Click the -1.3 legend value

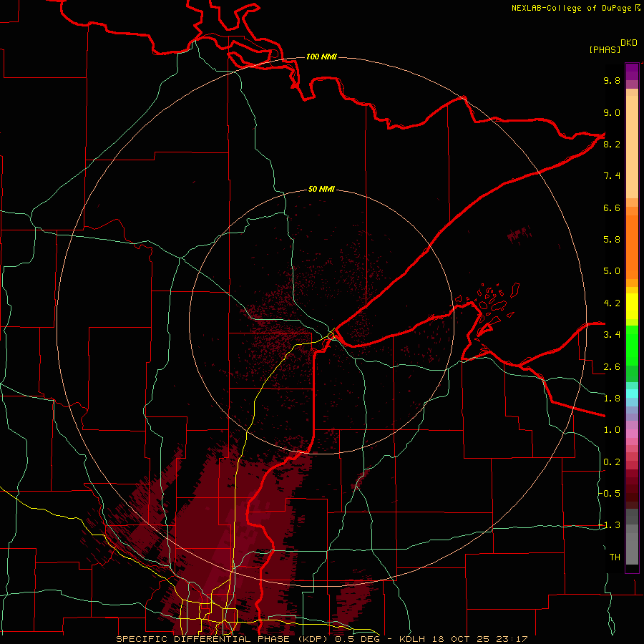coord(610,525)
